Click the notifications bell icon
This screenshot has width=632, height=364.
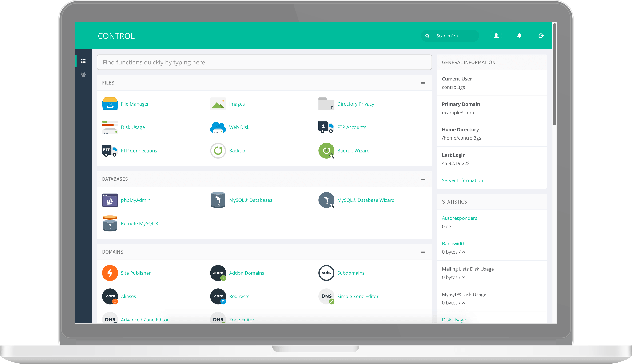519,36
